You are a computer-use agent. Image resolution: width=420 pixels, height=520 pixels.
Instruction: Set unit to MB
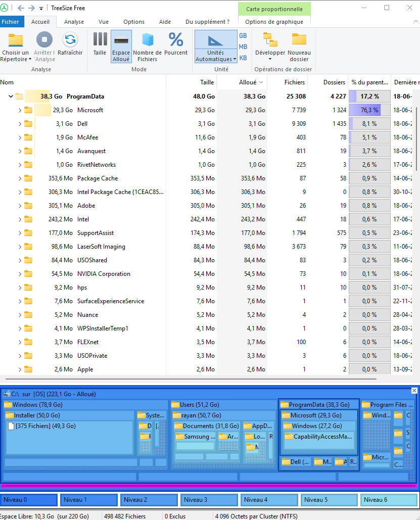(x=243, y=47)
